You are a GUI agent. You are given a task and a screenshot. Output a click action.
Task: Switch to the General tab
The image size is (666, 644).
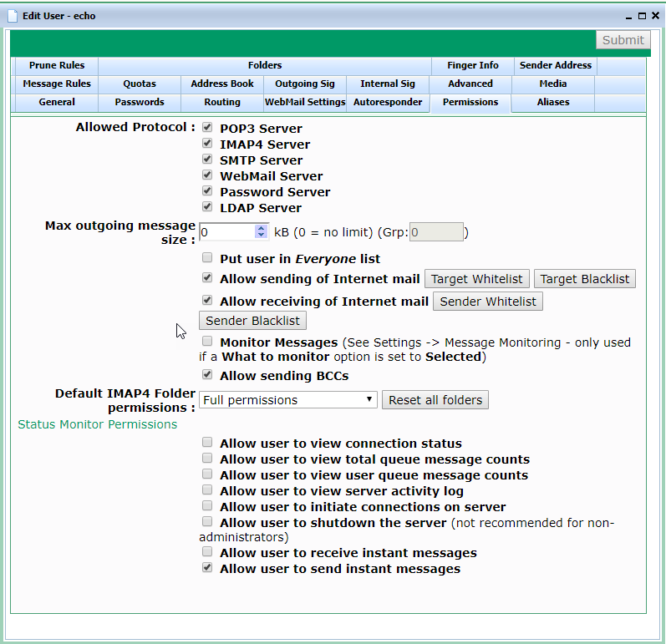point(57,102)
